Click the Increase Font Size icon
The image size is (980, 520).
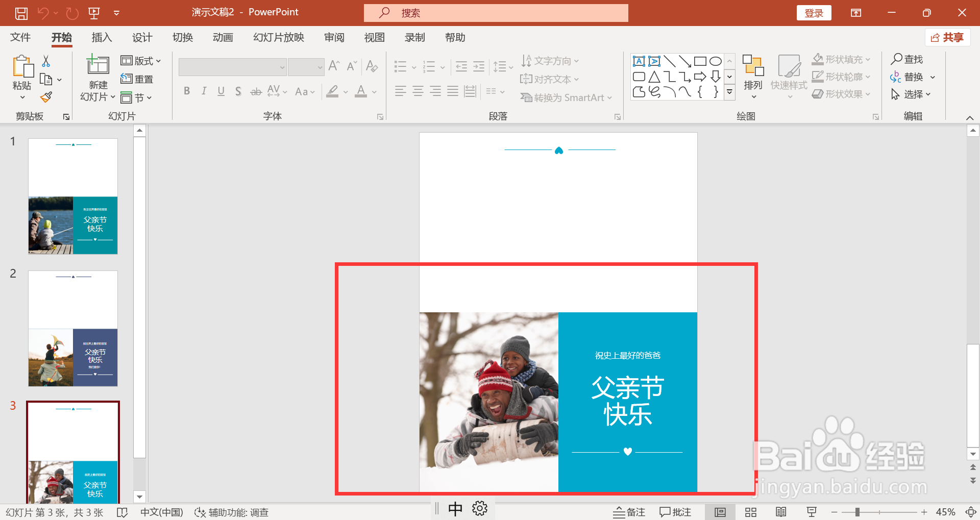coord(334,66)
